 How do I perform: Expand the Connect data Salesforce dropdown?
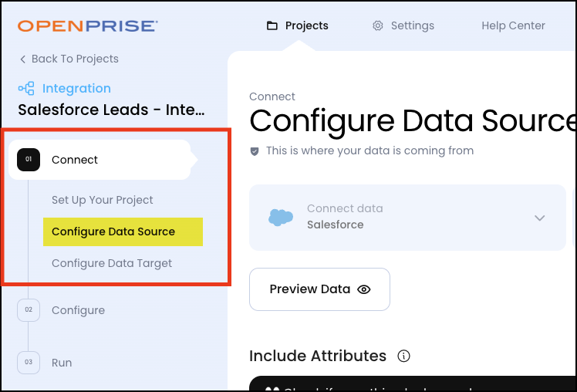pos(539,218)
